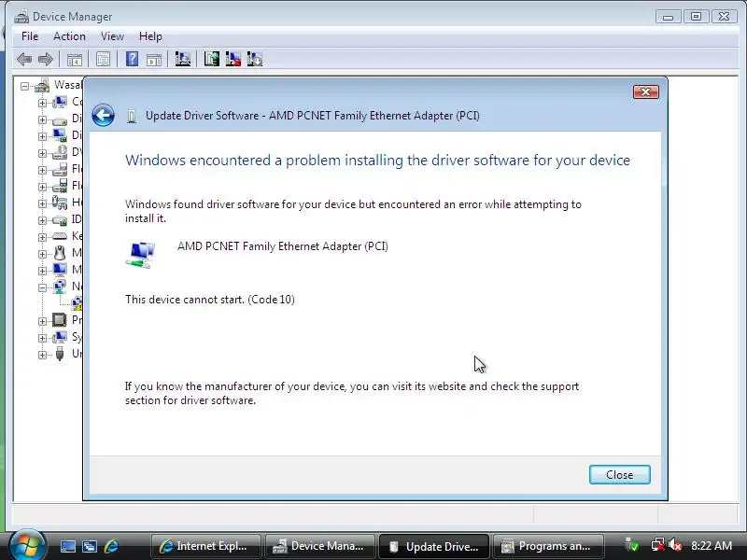Open the Properties toolbar icon
747x560 pixels.
(x=103, y=59)
